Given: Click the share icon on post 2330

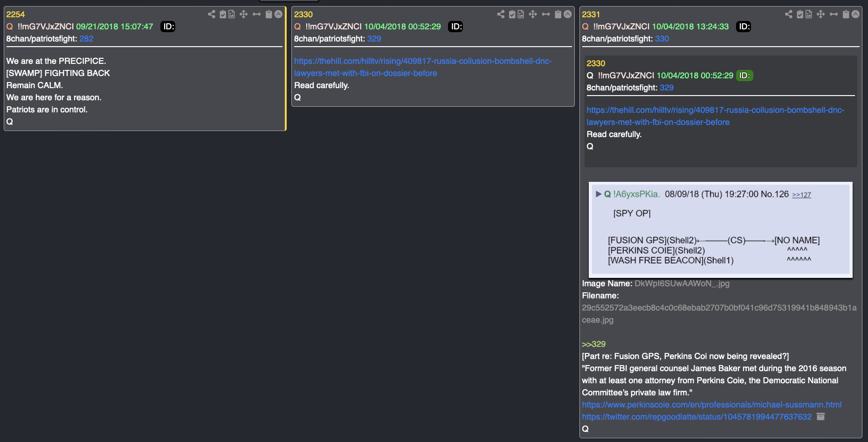Looking at the screenshot, I should pyautogui.click(x=501, y=14).
